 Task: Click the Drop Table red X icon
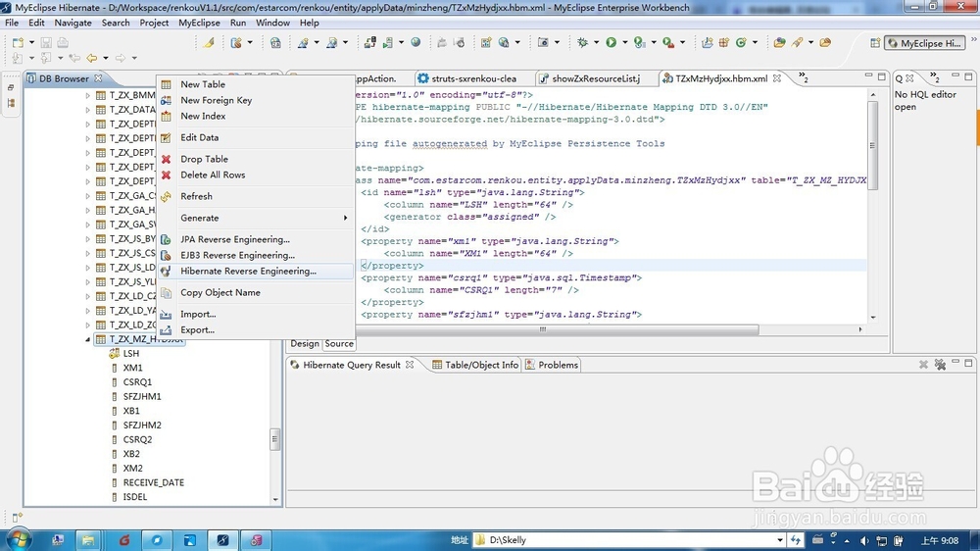click(166, 160)
